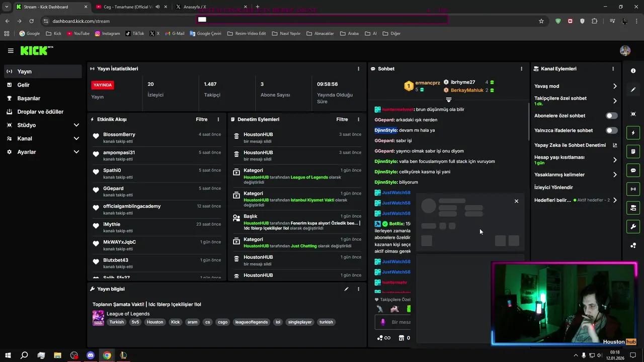Enable Yalnızca ifadelerle sohbet switch

(611, 130)
